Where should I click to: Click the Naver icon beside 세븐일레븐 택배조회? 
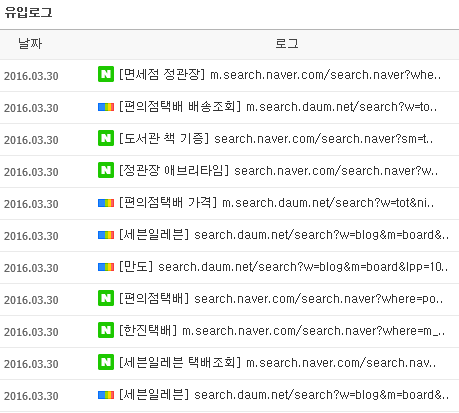pos(106,362)
